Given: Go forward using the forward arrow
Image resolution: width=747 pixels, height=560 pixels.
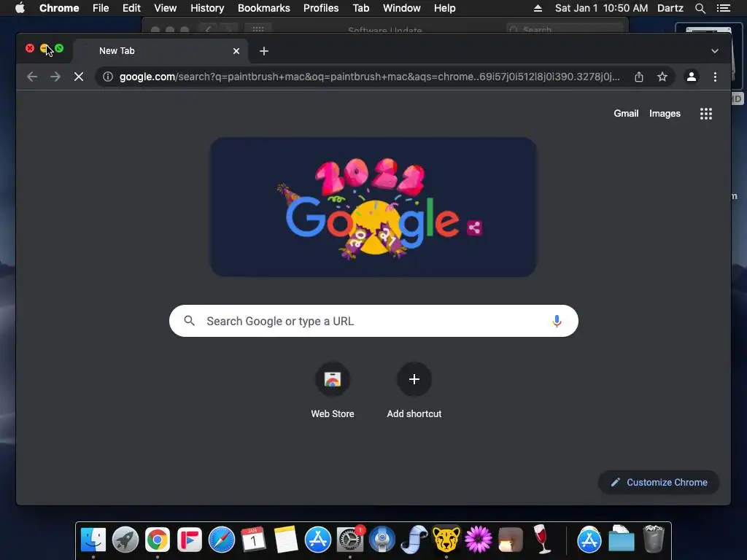Looking at the screenshot, I should [55, 77].
